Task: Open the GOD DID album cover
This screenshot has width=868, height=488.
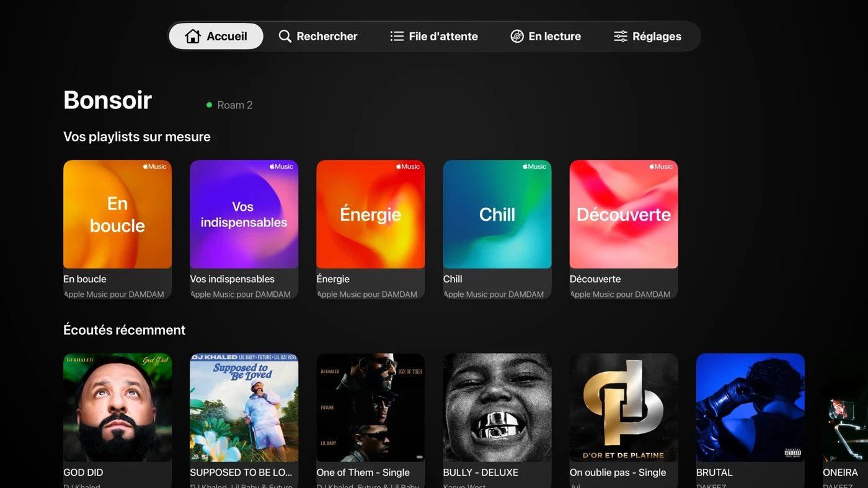Action: 118,408
